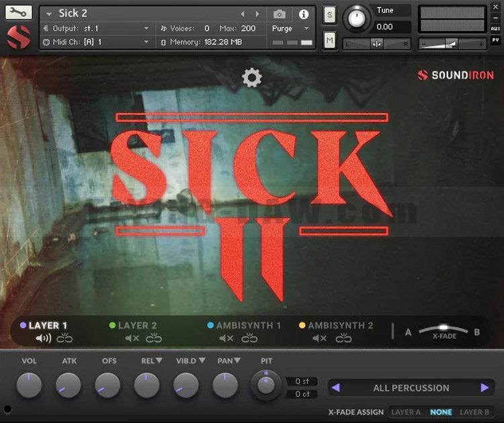504x423 pixels.
Task: Open the Midi Ch dropdown
Action: (146, 42)
